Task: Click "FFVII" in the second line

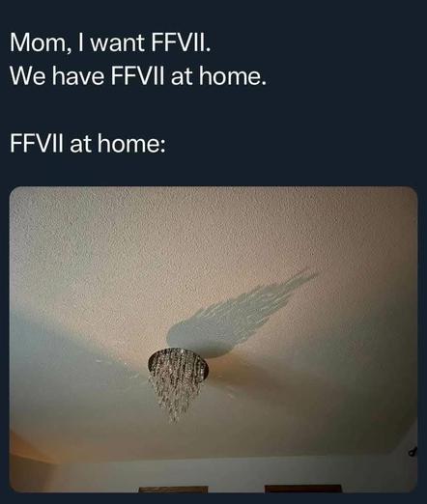Action: tap(138, 76)
